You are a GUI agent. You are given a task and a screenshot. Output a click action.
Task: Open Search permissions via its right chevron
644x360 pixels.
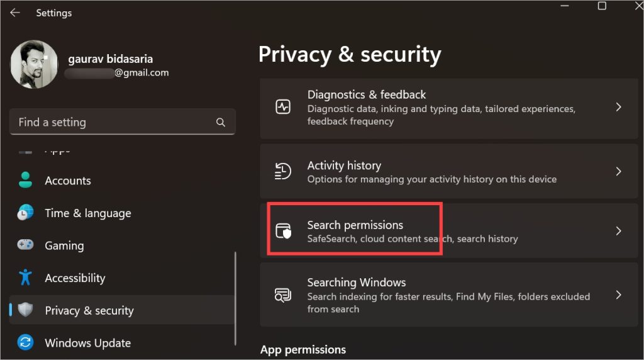pos(619,231)
